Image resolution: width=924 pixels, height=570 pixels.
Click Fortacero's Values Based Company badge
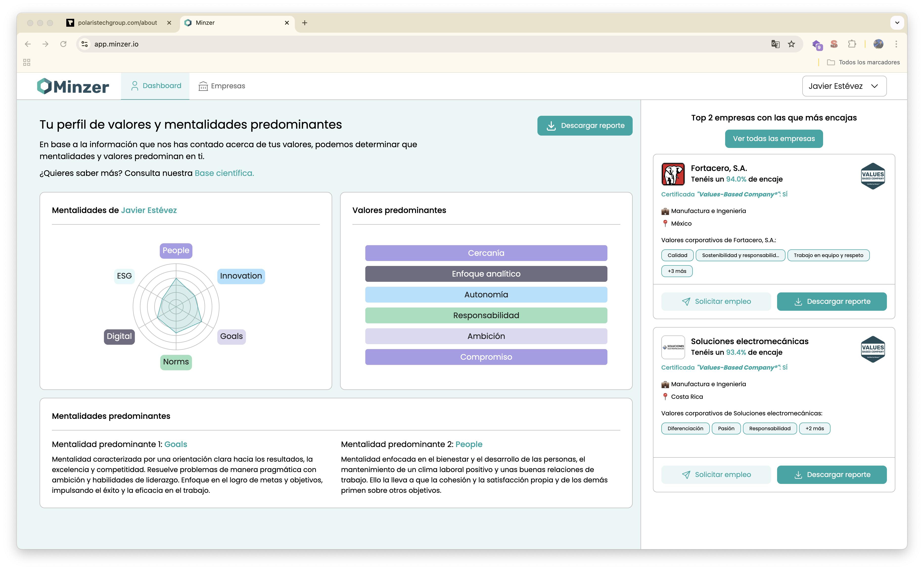872,176
